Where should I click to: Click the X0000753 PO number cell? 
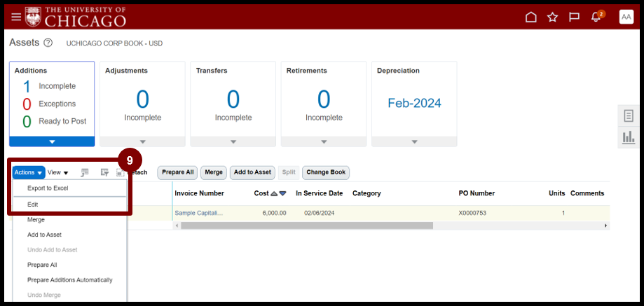(472, 214)
